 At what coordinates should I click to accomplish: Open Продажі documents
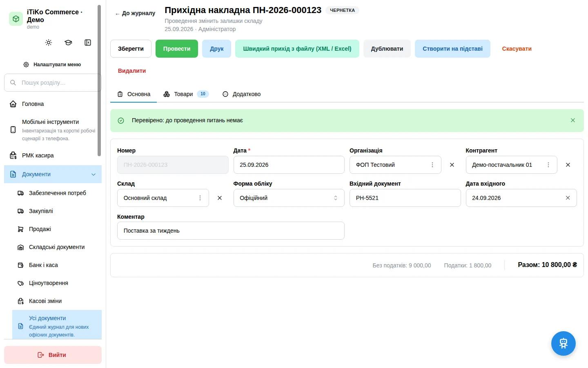[57, 229]
